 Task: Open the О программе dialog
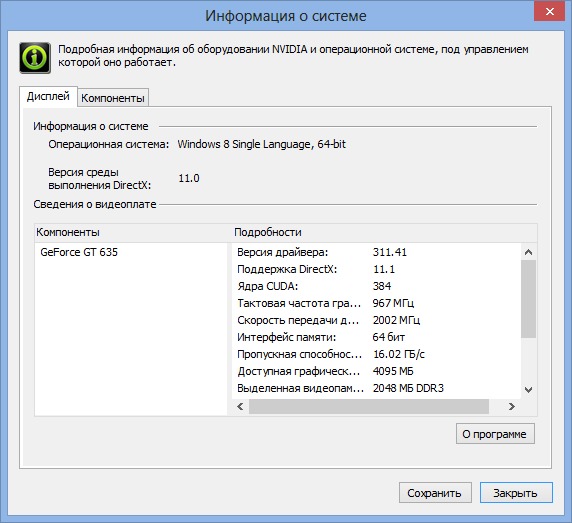495,434
